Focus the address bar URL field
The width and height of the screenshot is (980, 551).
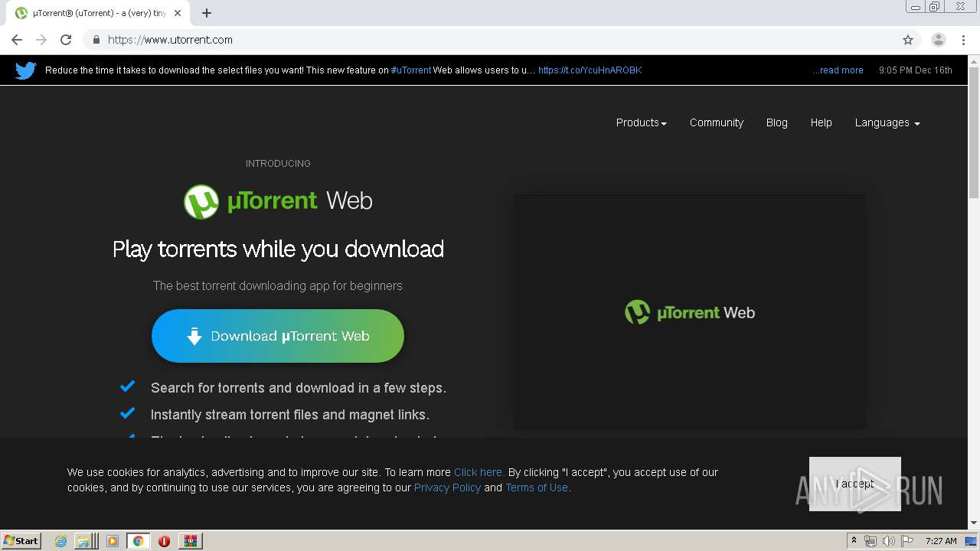[x=490, y=40]
